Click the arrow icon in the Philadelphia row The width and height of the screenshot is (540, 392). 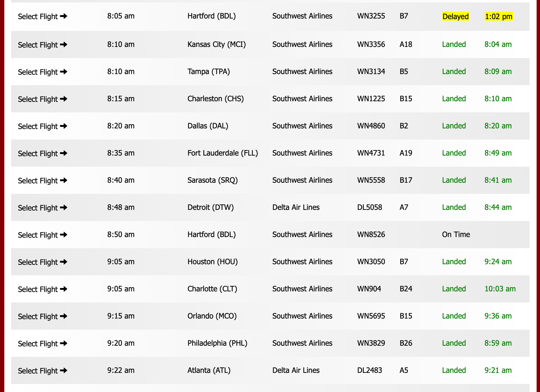tap(64, 343)
